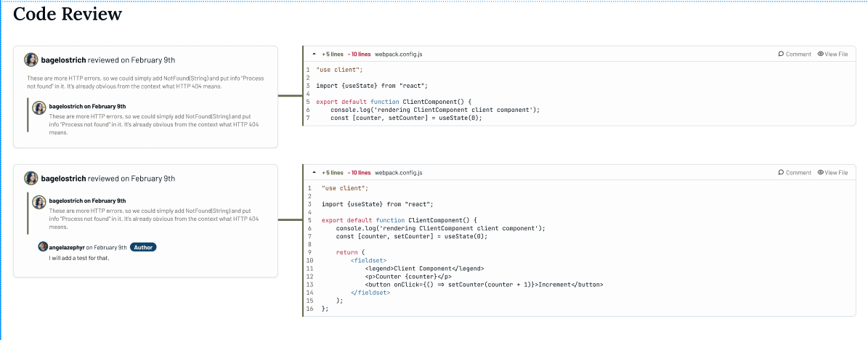Click the bagelostrich avatar heading the review without a reply
Viewport: 868px width, 340px height.
(x=31, y=60)
